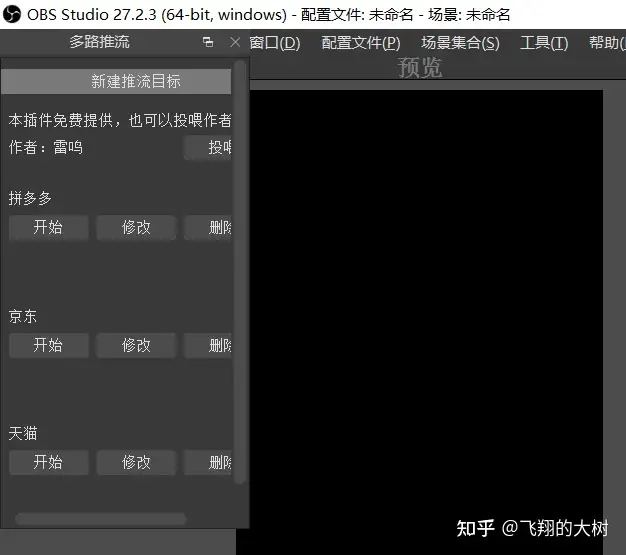
Task: Click the 多路推流 panel title
Action: [99, 42]
